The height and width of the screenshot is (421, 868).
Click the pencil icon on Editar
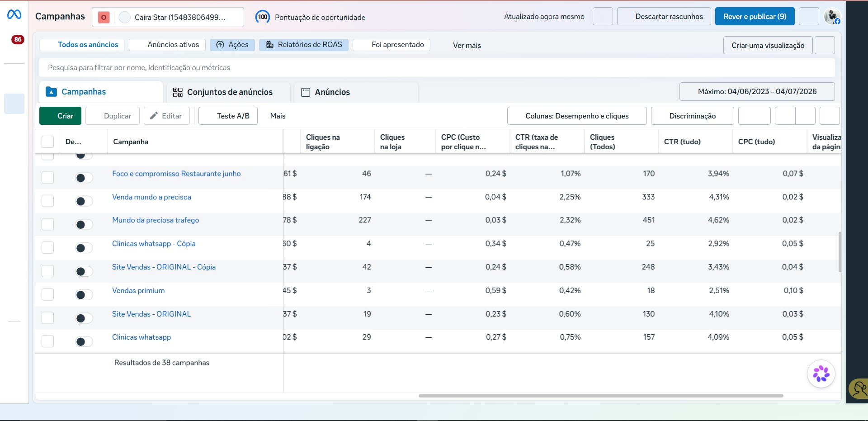pyautogui.click(x=154, y=116)
